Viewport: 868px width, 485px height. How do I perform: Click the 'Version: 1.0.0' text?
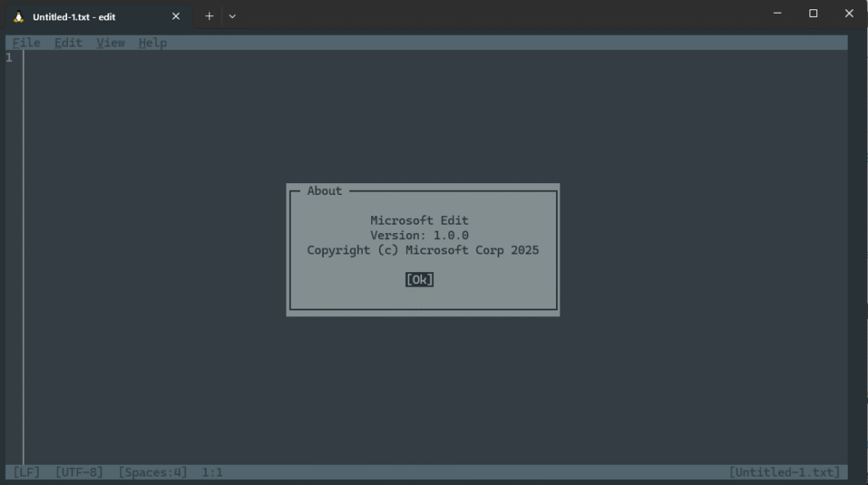(419, 236)
